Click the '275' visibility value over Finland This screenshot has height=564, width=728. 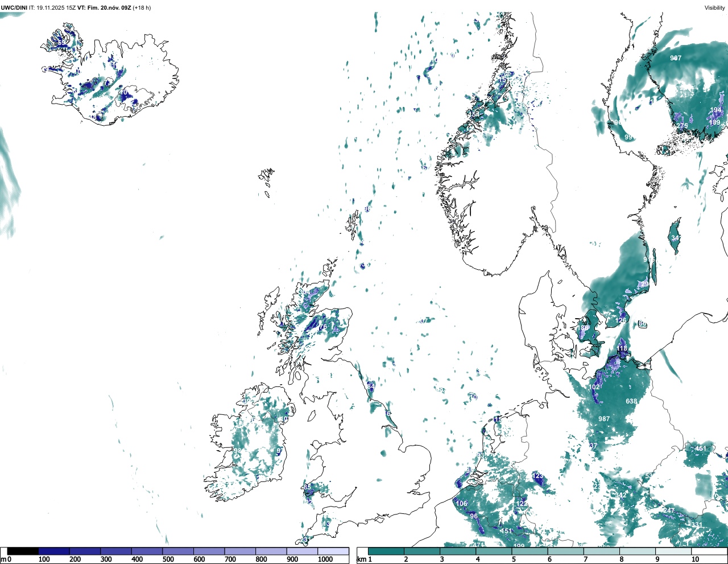(682, 126)
